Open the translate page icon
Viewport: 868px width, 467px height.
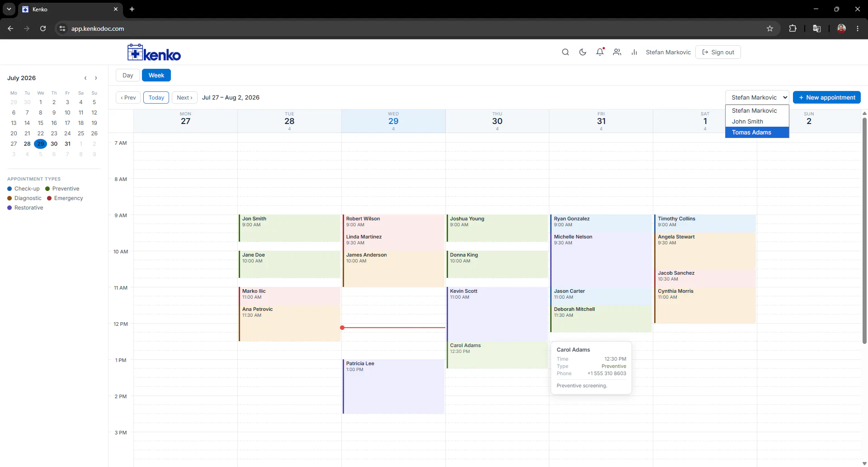(817, 29)
